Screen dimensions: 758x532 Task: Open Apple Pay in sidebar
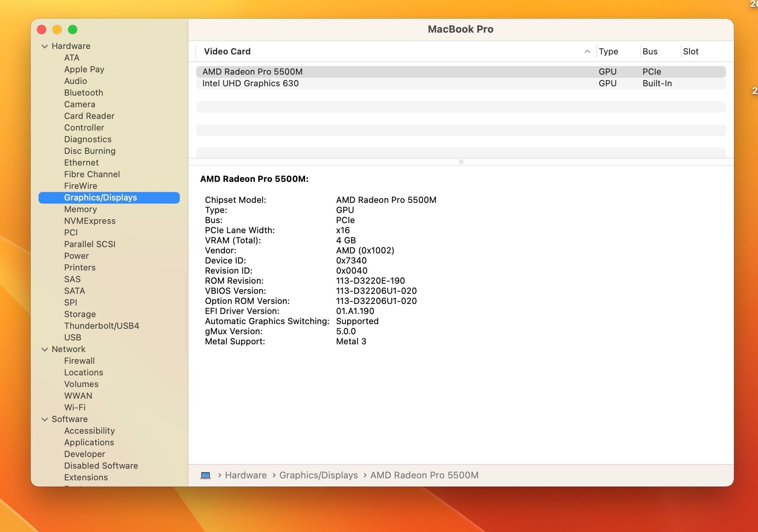[x=84, y=69]
